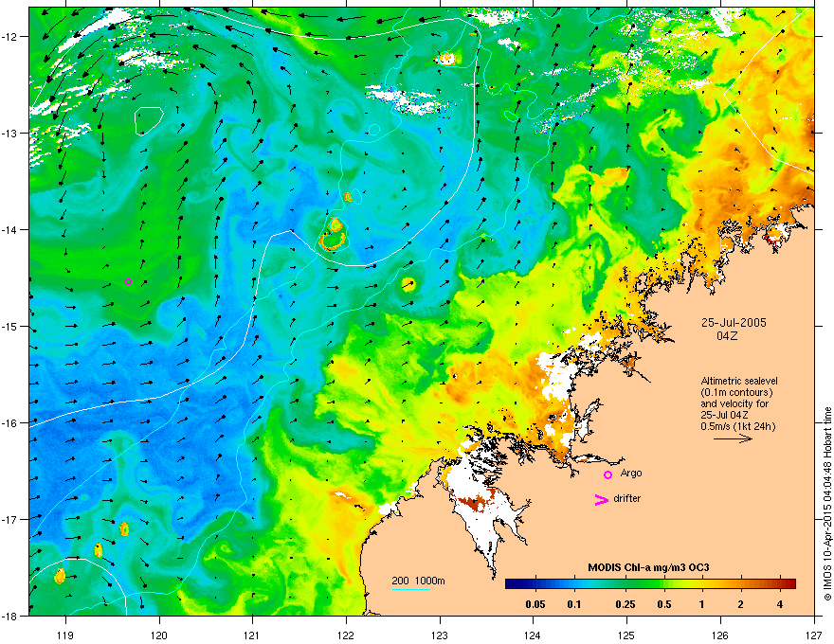The width and height of the screenshot is (834, 644).
Task: Click the "Altimetric sealevel" caption line
Action: point(739,381)
